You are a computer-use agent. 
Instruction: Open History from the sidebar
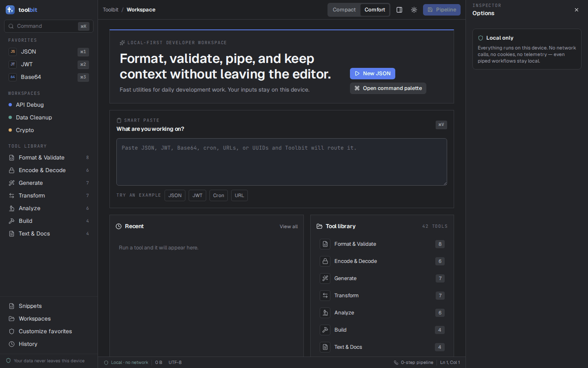(49, 344)
